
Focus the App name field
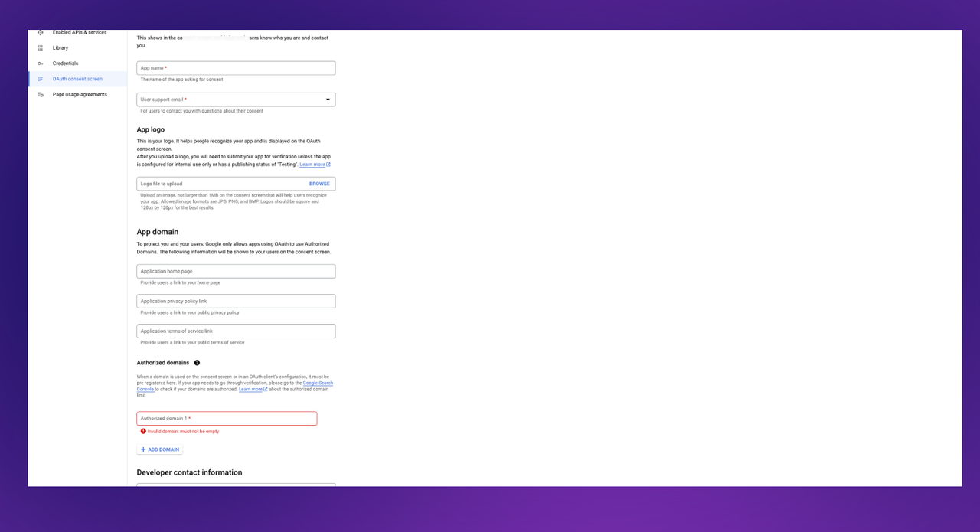236,68
